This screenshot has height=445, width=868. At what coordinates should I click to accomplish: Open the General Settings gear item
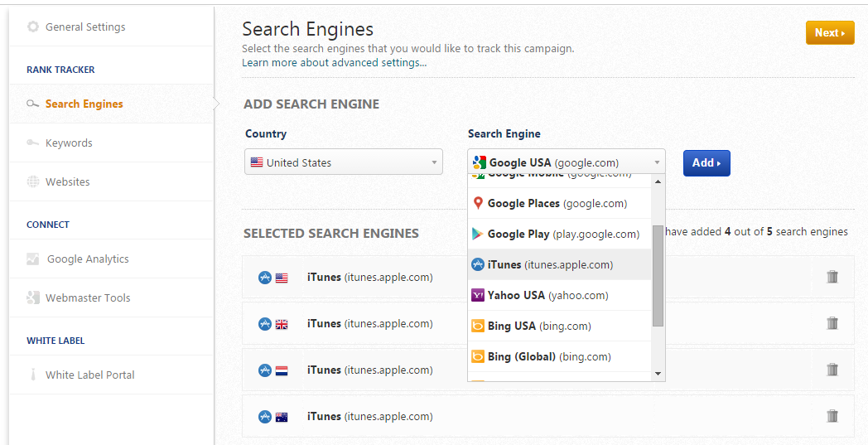85,27
